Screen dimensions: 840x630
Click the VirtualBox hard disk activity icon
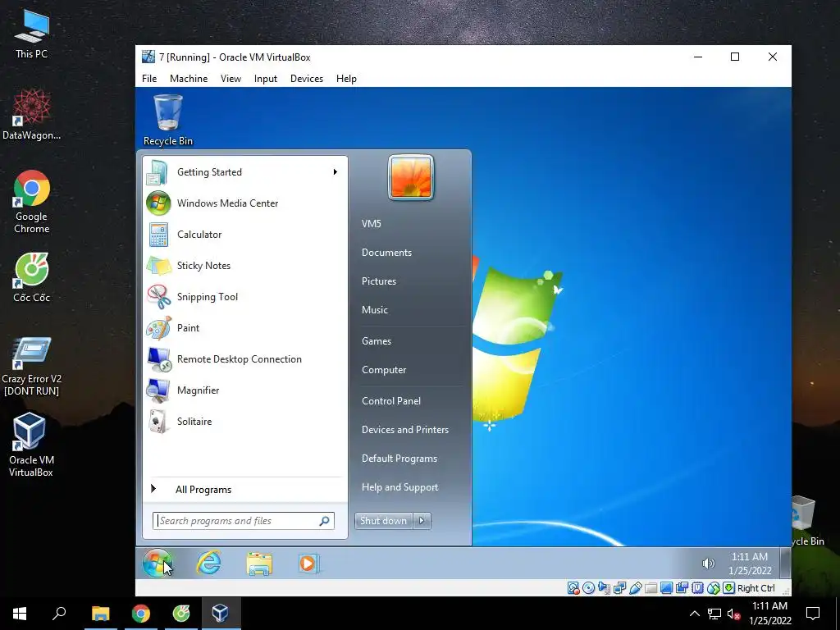coord(573,588)
